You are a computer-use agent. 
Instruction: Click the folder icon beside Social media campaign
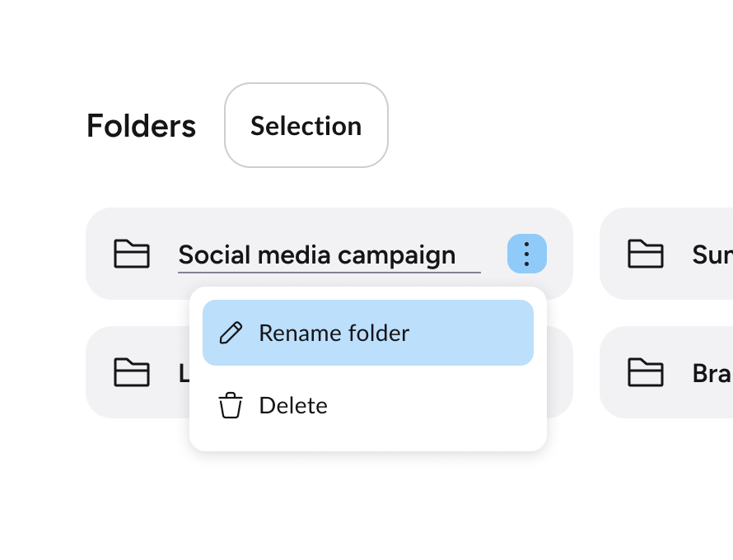click(x=132, y=254)
